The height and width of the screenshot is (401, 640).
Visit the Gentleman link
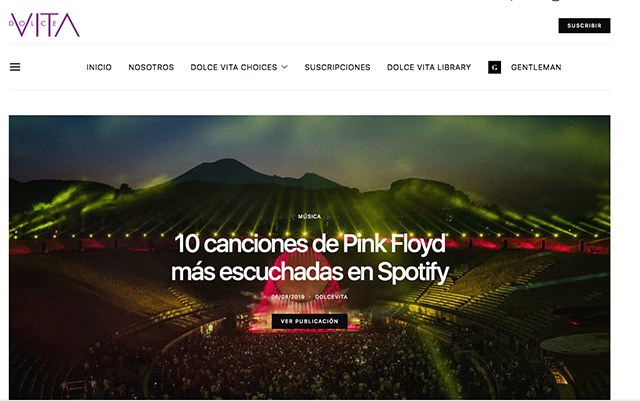pyautogui.click(x=536, y=67)
